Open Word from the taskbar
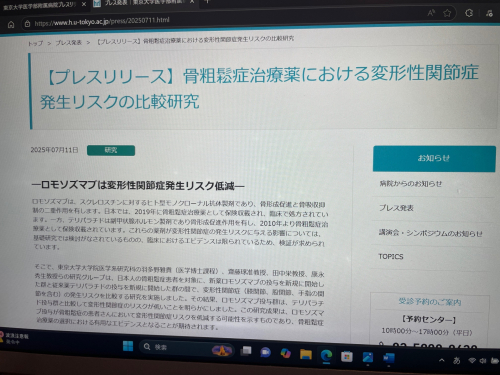The width and height of the screenshot is (500, 375). pyautogui.click(x=388, y=358)
